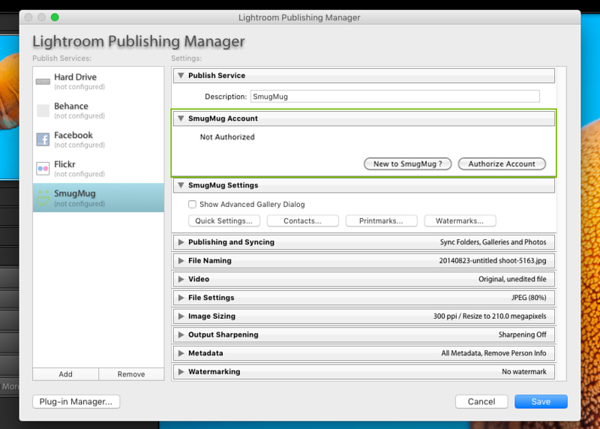The height and width of the screenshot is (429, 600).
Task: Open the Plug-in Manager
Action: (76, 401)
